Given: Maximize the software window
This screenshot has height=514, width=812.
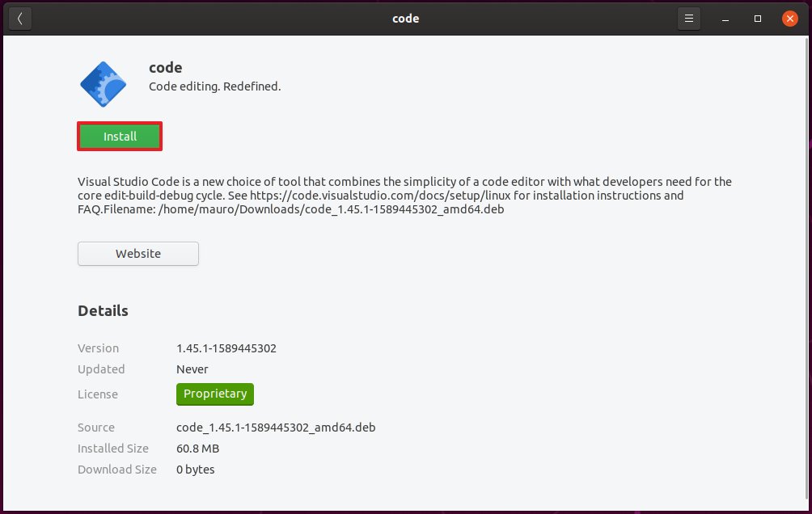Looking at the screenshot, I should (758, 19).
